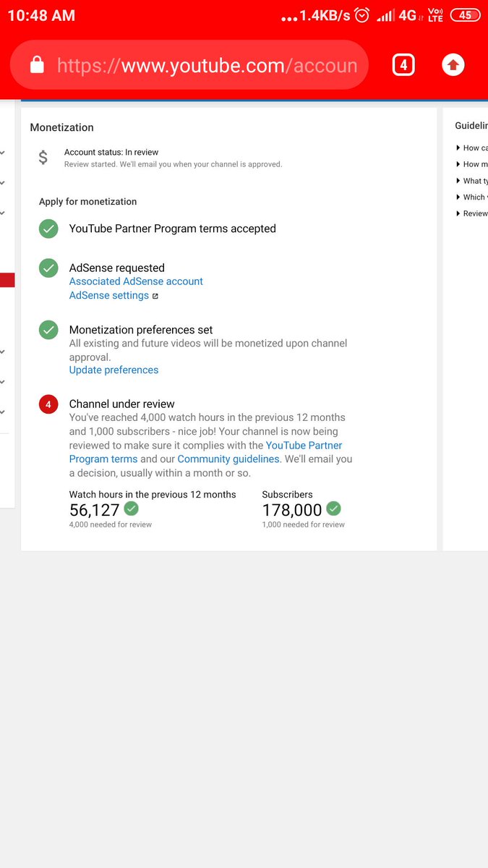Tap the red upload arrow browser button
Image resolution: width=488 pixels, height=868 pixels.
tap(453, 65)
